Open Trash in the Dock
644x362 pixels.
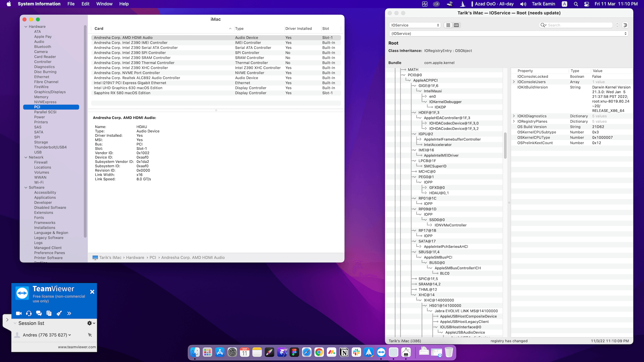[x=449, y=352]
